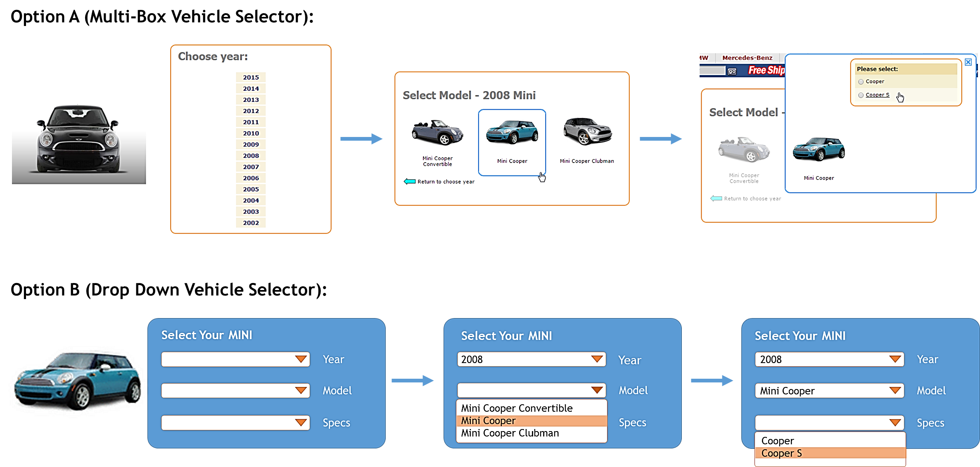Close the Please select popup with the X

968,62
